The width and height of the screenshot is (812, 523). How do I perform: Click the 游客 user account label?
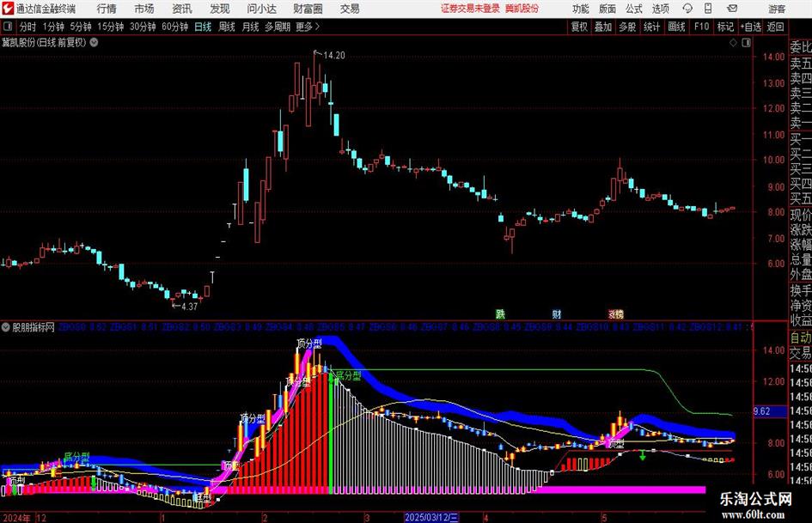[x=776, y=9]
